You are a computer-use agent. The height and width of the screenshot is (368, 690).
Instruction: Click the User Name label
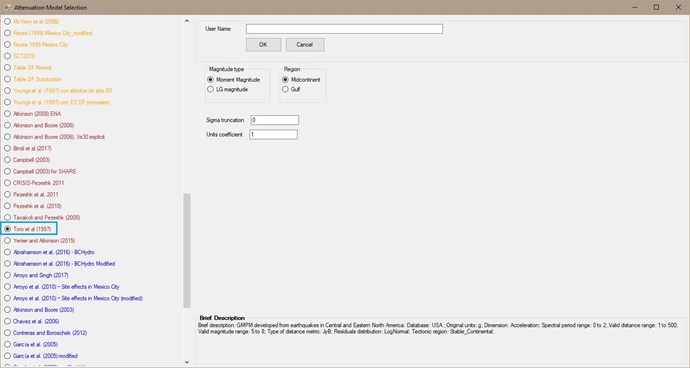pyautogui.click(x=218, y=29)
